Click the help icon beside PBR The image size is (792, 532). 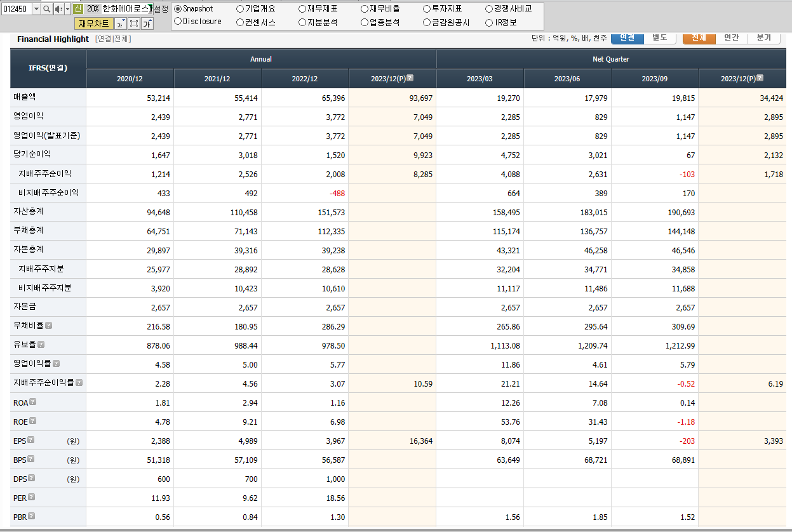point(32,515)
